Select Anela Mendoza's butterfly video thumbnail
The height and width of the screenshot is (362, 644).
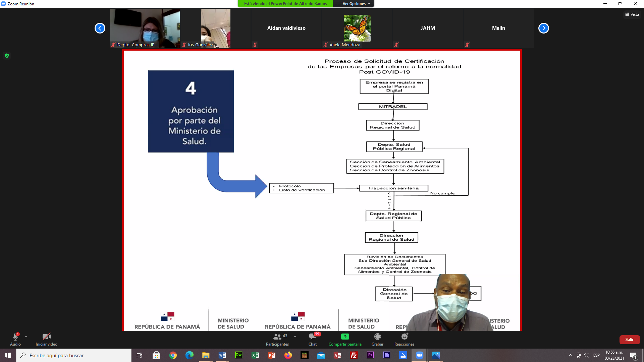click(x=357, y=28)
